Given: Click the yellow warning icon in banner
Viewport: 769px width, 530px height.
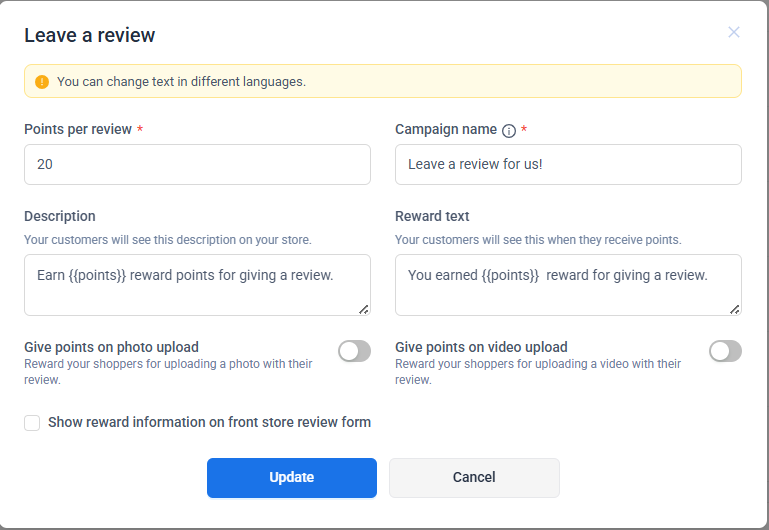Looking at the screenshot, I should click(x=41, y=82).
